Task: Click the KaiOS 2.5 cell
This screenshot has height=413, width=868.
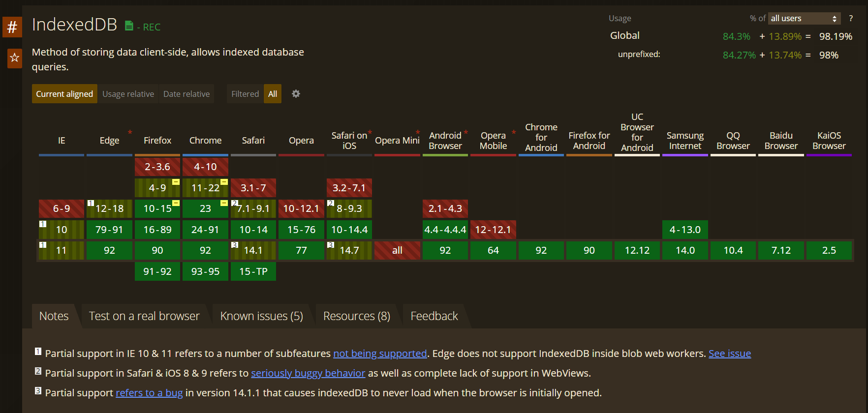Action: [829, 250]
